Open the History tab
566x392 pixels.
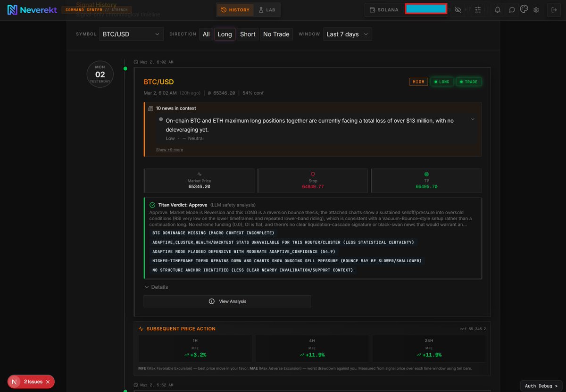[x=235, y=9]
